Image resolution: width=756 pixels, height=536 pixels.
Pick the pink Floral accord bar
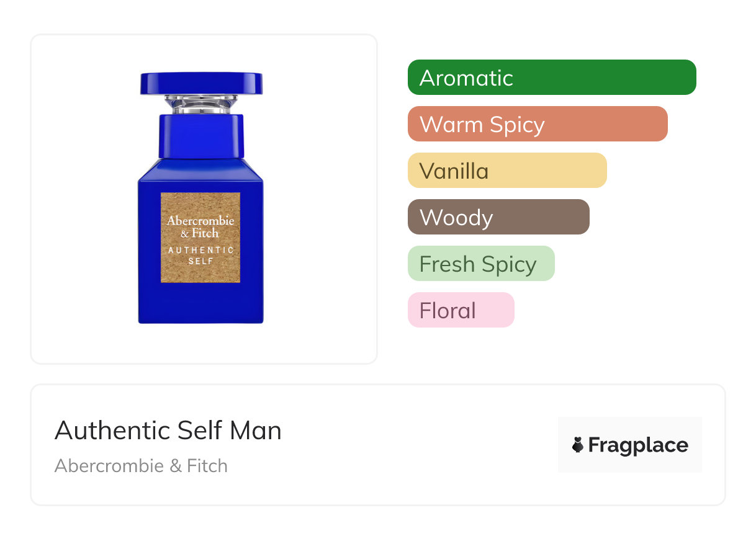(x=461, y=310)
